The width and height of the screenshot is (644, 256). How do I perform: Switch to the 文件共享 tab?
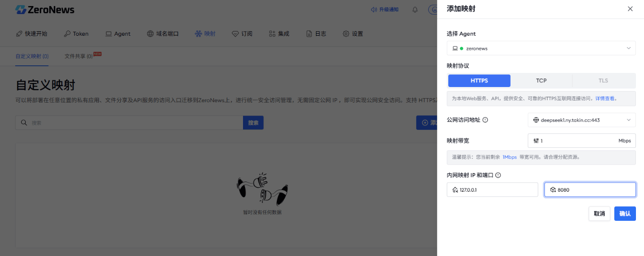[79, 56]
